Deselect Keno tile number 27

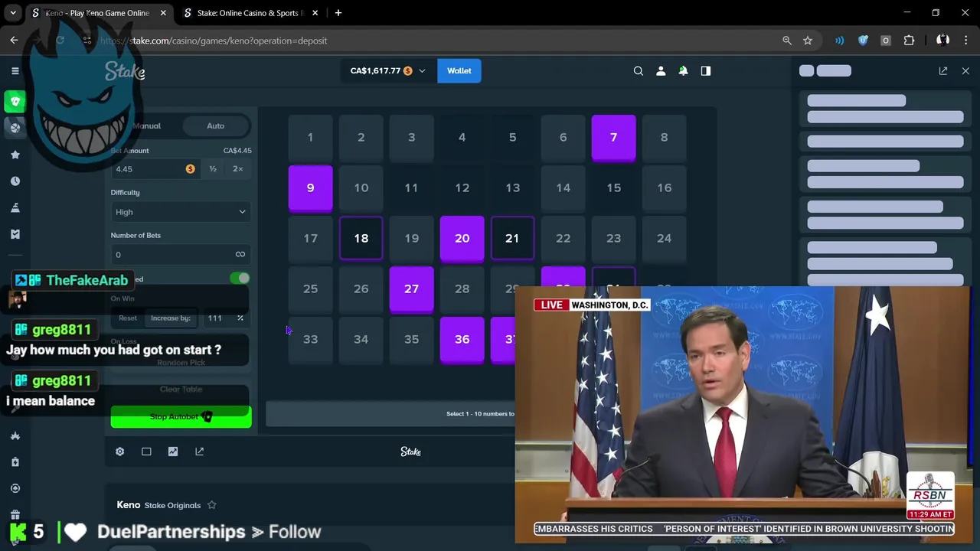[411, 289]
